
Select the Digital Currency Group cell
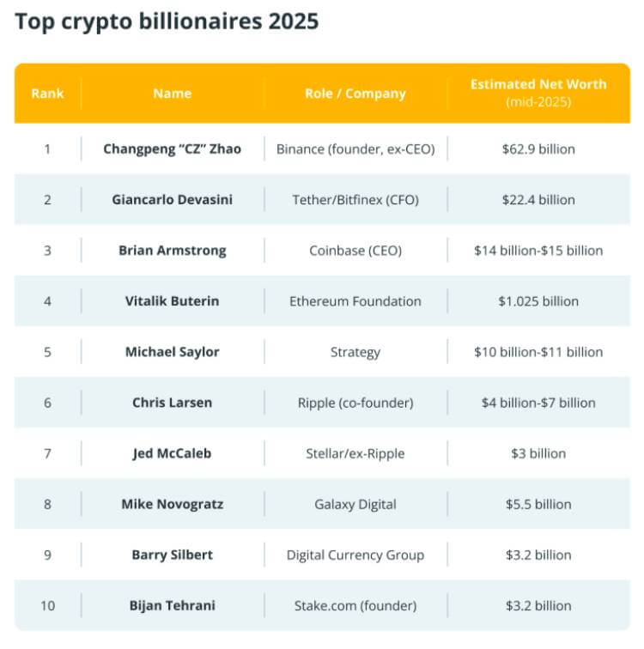pyautogui.click(x=355, y=555)
